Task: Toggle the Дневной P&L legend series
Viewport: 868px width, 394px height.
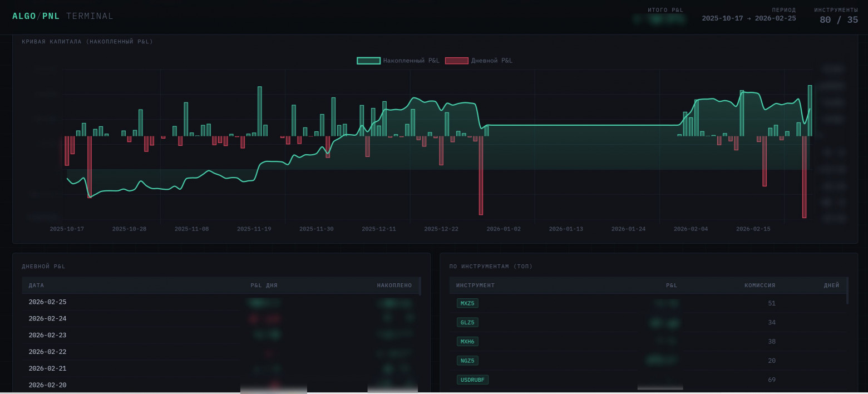Action: (x=479, y=61)
